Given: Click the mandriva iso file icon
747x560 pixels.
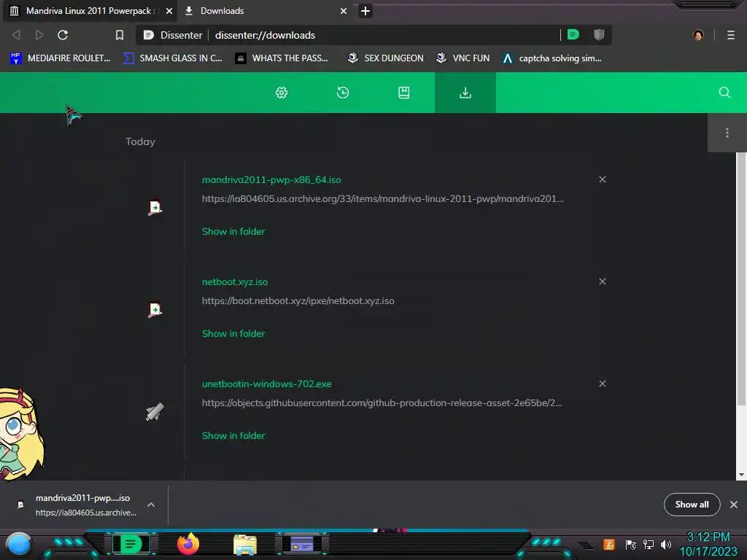Looking at the screenshot, I should 155,208.
